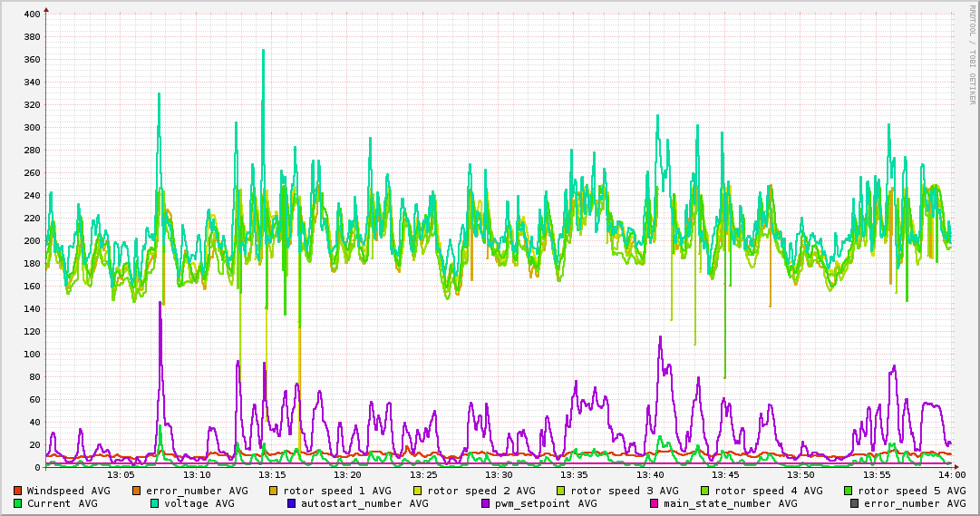Viewport: 980px width, 516px height.
Task: Select the rotor speed 3 AVG legend swatch
Action: [x=561, y=491]
